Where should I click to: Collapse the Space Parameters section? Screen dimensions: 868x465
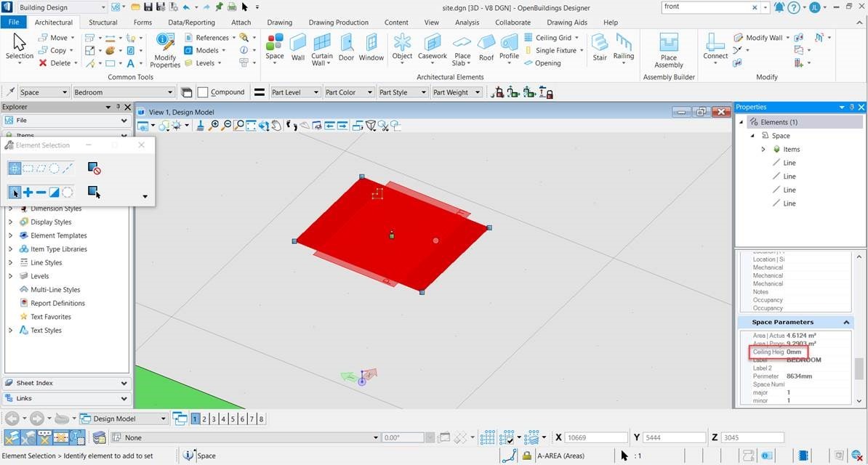click(846, 322)
